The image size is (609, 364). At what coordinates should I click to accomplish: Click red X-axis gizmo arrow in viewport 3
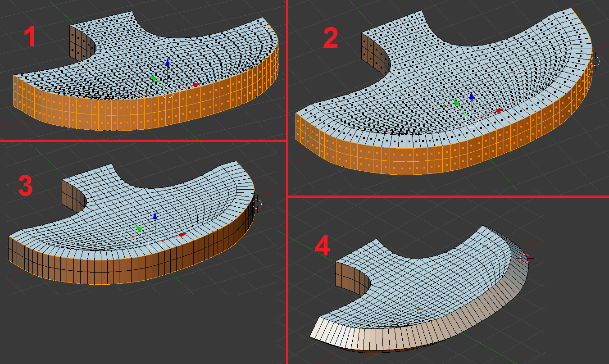[x=183, y=235]
